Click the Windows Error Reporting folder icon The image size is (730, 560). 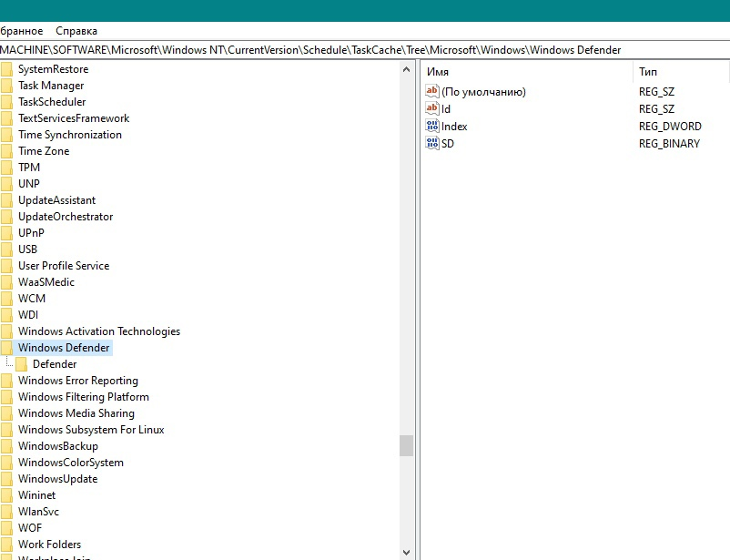tap(7, 381)
